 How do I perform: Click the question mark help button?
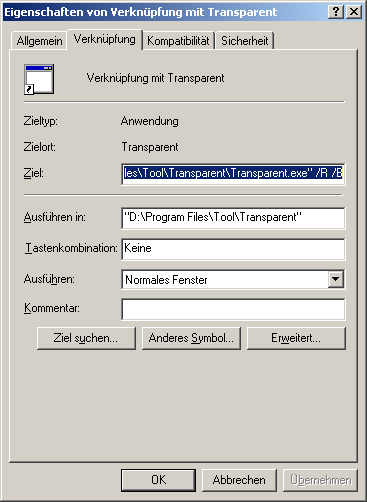(336, 12)
